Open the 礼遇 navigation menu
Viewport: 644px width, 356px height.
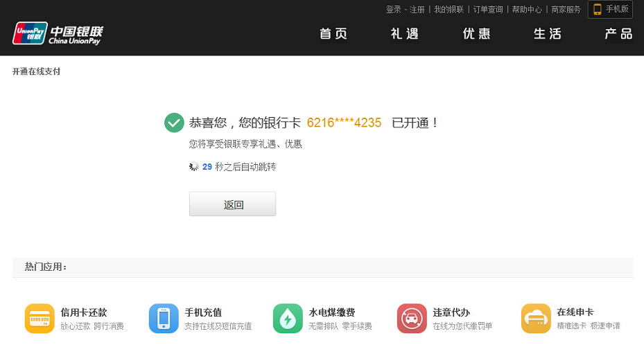405,34
